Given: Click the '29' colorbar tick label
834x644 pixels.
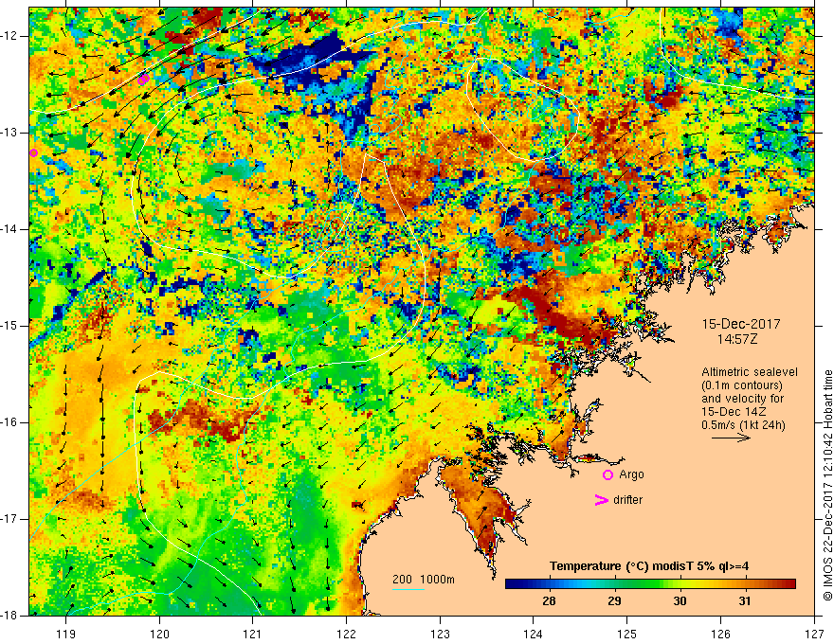Looking at the screenshot, I should coord(614,601).
